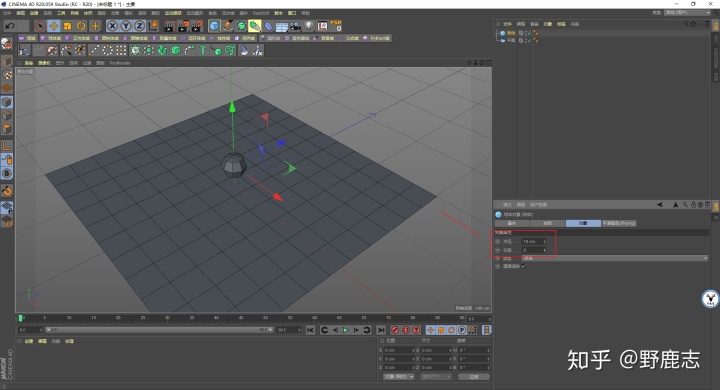Click the magnet icon in the left sidebar
This screenshot has height=390, width=720.
tap(6, 191)
